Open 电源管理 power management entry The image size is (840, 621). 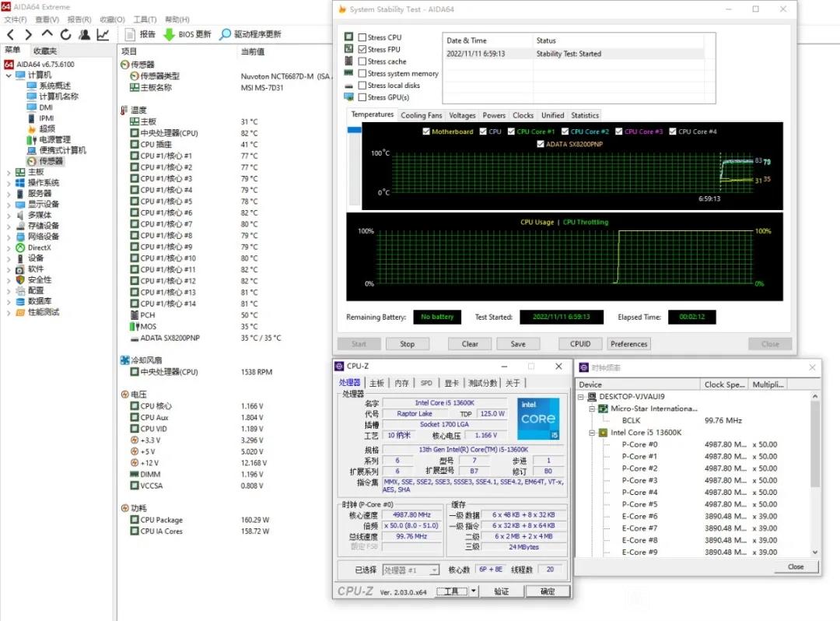pos(54,139)
